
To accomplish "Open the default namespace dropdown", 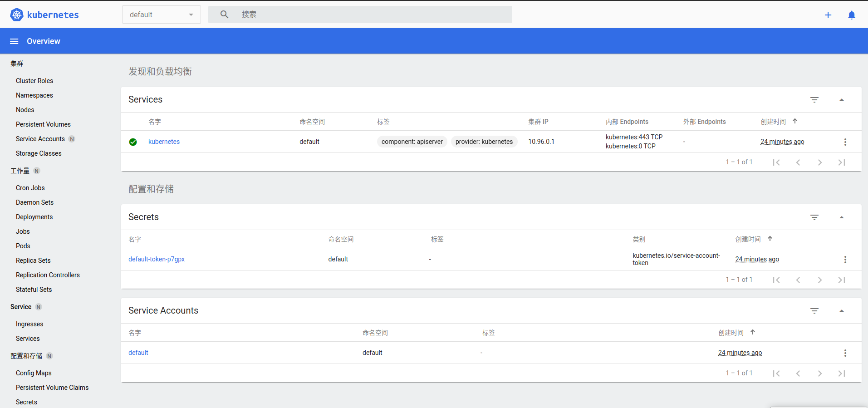I will point(162,15).
